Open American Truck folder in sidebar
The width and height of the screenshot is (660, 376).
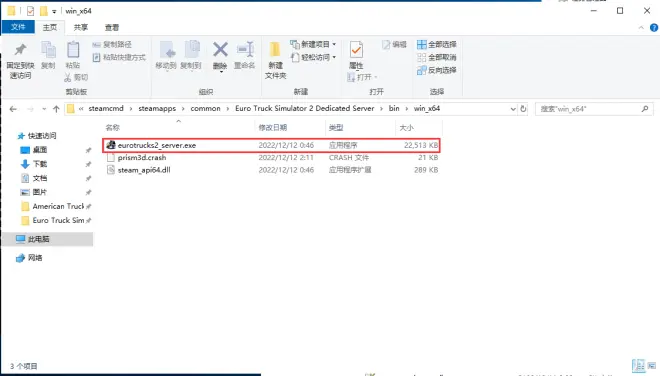click(x=53, y=206)
